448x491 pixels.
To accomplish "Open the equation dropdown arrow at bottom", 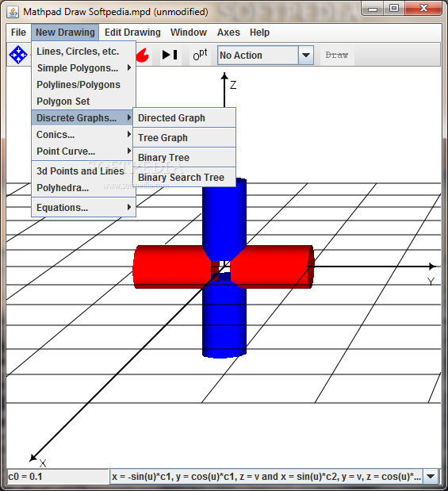I will (x=431, y=476).
